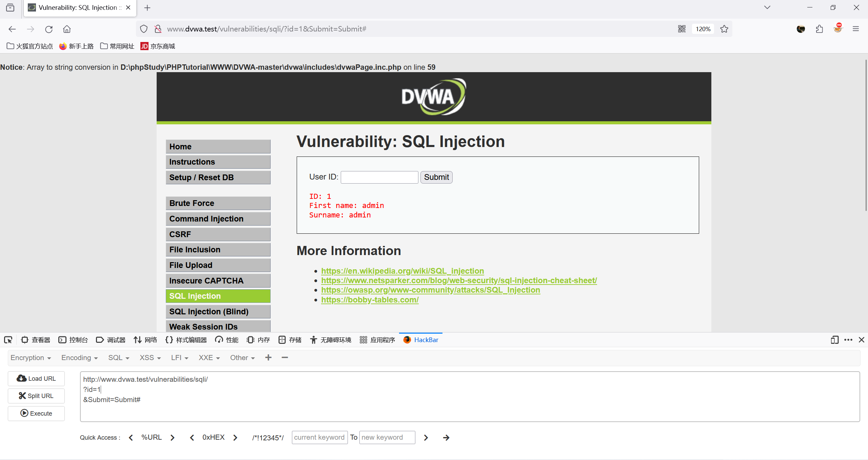Switch to the 查看器 inspector tab
The width and height of the screenshot is (868, 460).
[36, 340]
